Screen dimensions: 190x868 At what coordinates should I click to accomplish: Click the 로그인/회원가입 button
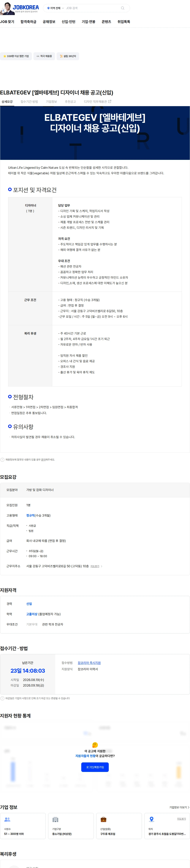95,767
